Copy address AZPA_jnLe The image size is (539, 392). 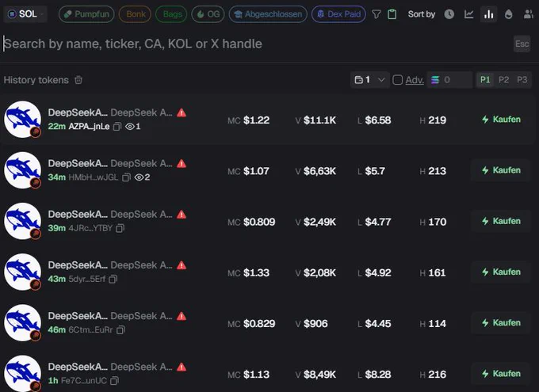117,127
